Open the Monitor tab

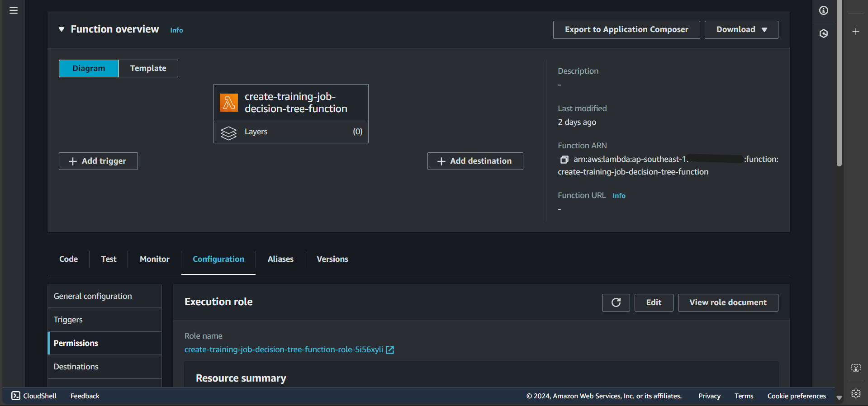click(154, 259)
